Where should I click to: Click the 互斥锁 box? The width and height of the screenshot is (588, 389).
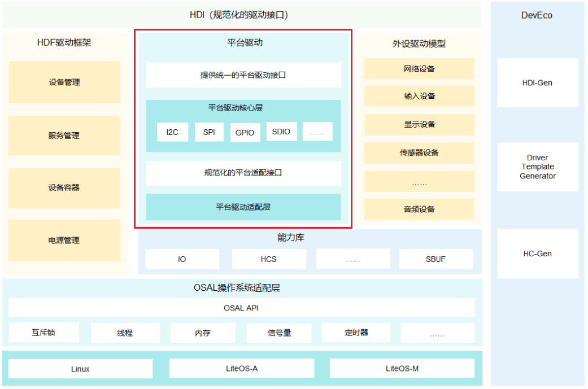click(x=44, y=333)
